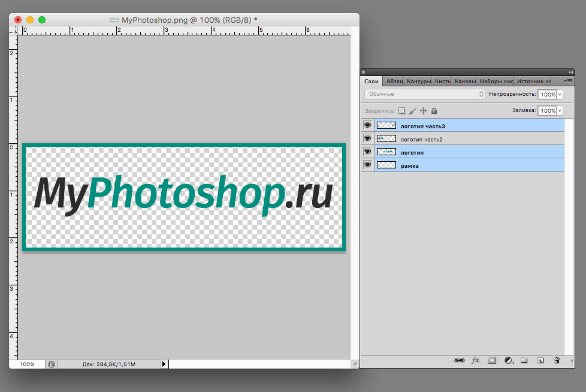
Task: Add a layer mask
Action: (x=492, y=360)
